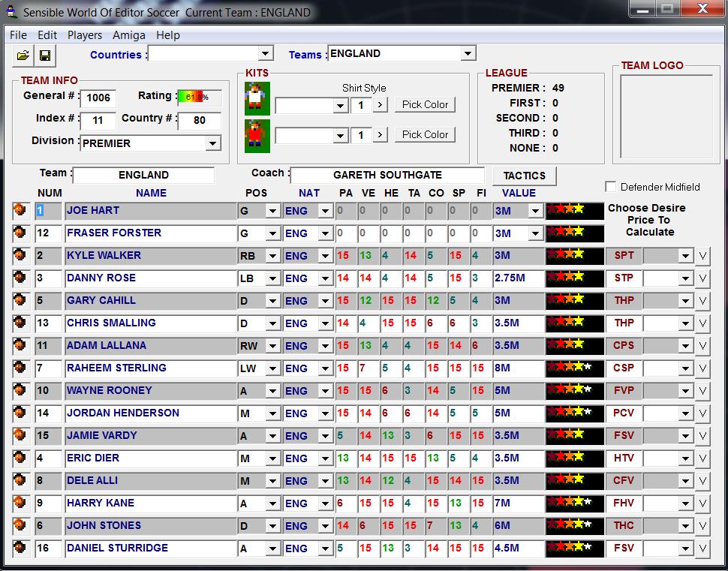Open the Countries dropdown
The image size is (728, 571).
tap(265, 53)
